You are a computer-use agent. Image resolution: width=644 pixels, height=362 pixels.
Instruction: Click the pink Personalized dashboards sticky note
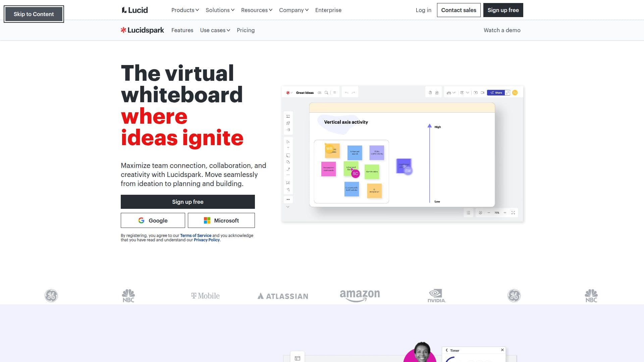click(328, 169)
